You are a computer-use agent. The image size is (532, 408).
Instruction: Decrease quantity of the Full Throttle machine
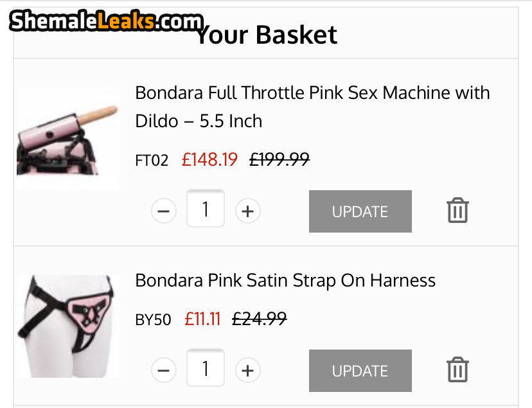point(164,211)
